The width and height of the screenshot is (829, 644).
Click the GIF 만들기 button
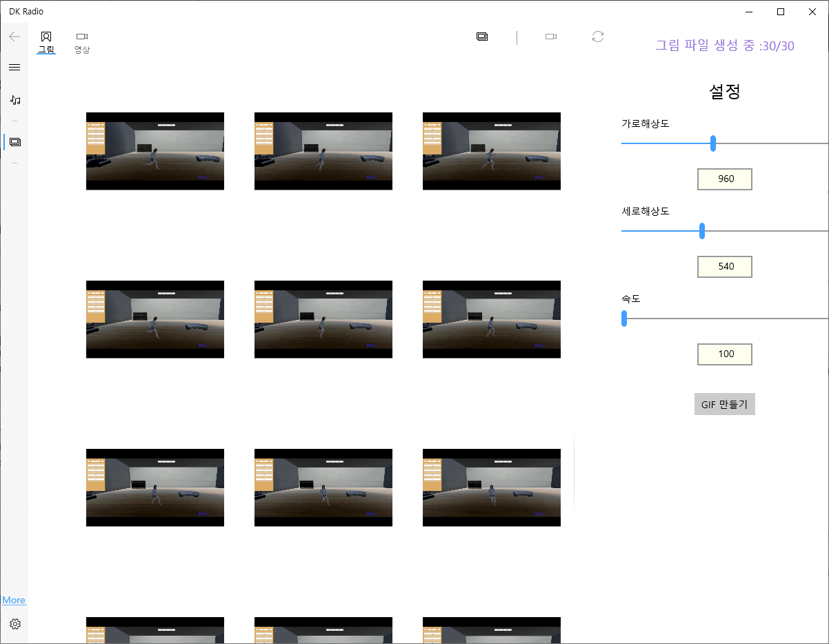pyautogui.click(x=725, y=404)
